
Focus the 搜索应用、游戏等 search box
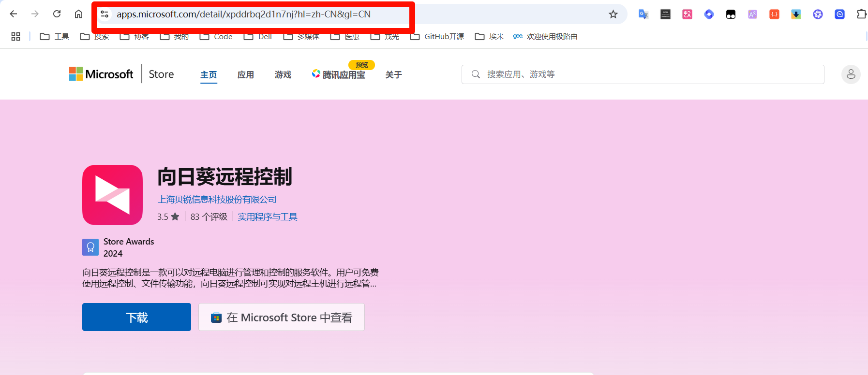pos(643,74)
